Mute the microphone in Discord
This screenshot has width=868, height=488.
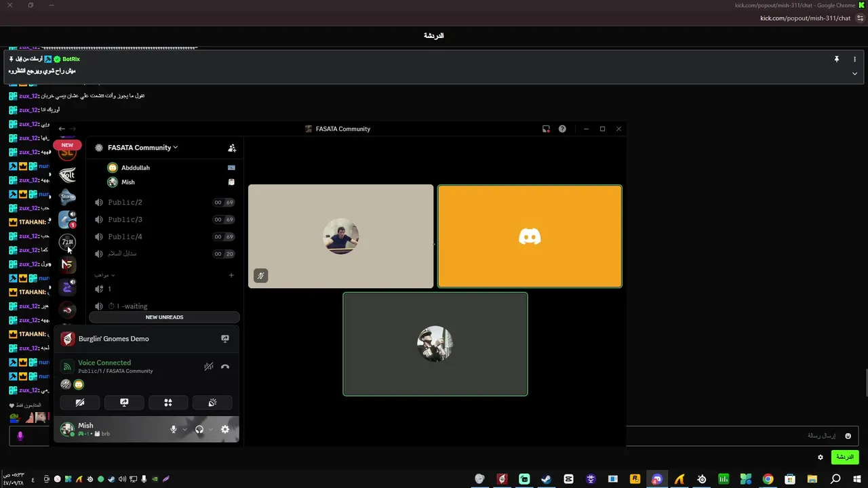coord(174,429)
